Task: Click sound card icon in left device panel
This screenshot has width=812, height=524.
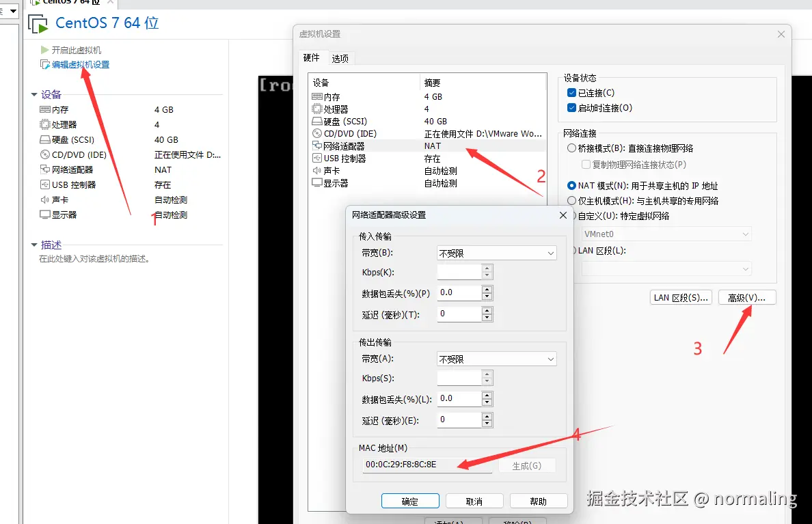Action: (45, 200)
